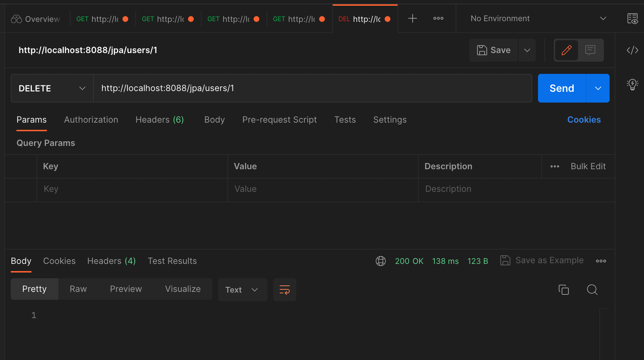
Task: Open the tab bar more-options ellipsis
Action: click(438, 18)
